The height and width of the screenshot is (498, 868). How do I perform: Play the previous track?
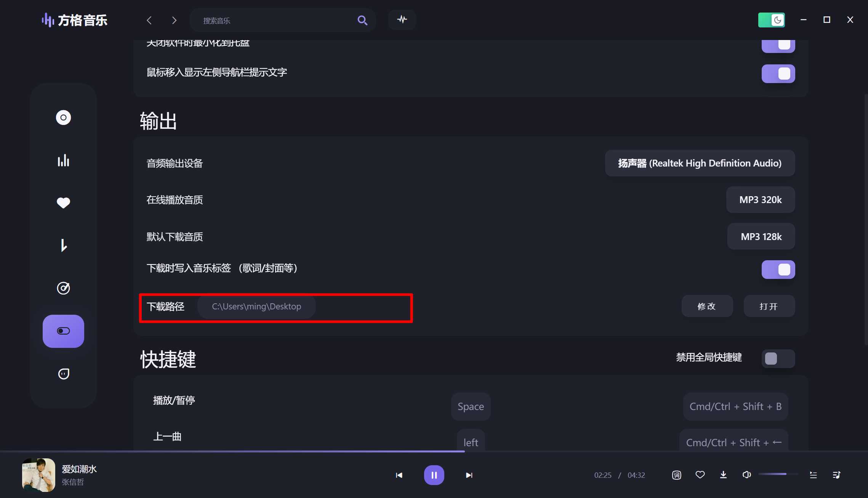tap(399, 475)
